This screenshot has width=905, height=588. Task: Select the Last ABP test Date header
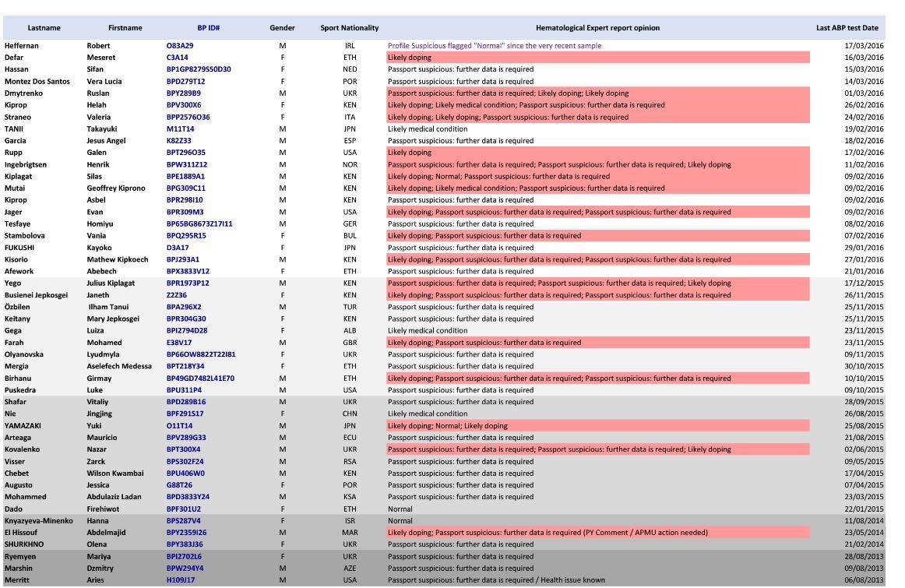[847, 28]
